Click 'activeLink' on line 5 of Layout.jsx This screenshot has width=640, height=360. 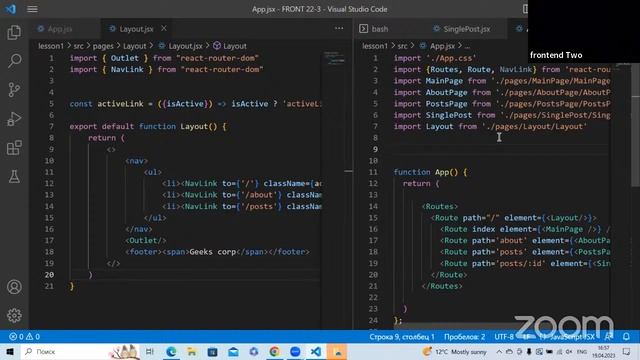(x=120, y=104)
